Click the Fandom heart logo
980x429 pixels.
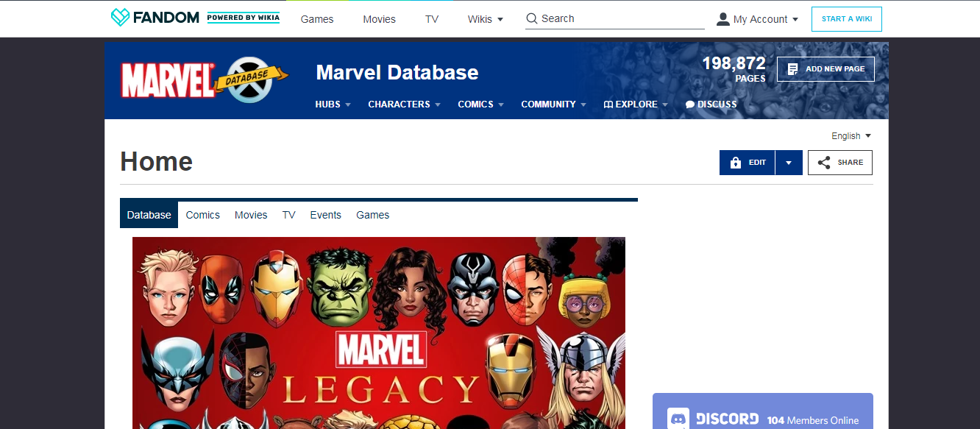[119, 18]
